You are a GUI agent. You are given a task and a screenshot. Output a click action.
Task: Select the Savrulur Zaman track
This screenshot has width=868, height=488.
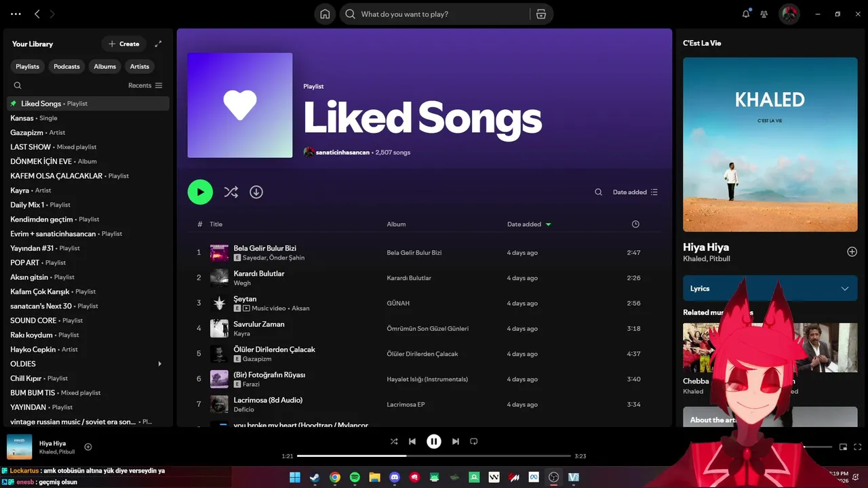coord(425,329)
